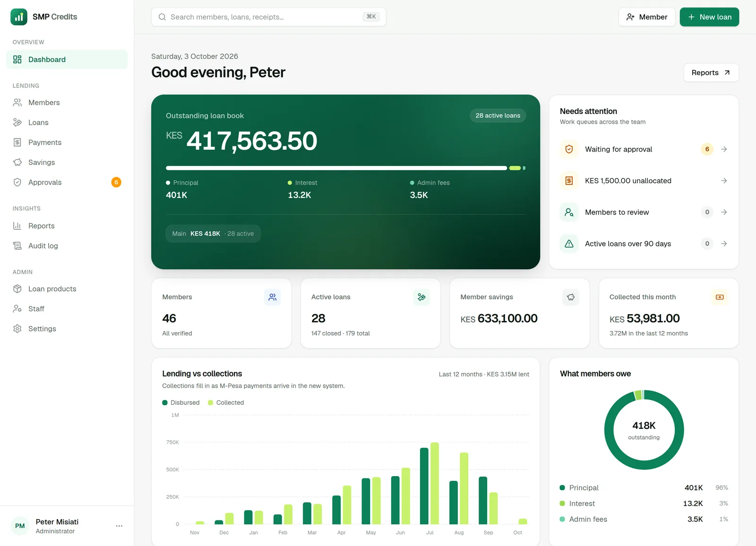756x546 pixels.
Task: Click the Disbursed legend swatch
Action: 165,403
